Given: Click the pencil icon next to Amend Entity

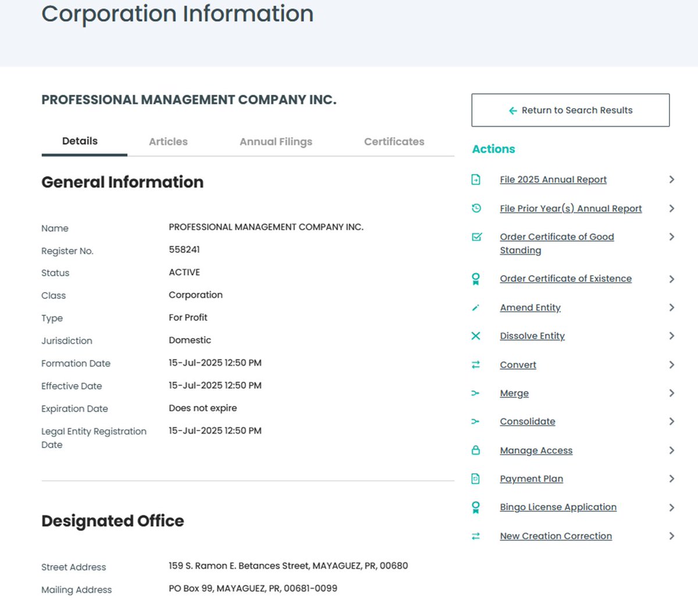Looking at the screenshot, I should click(475, 308).
